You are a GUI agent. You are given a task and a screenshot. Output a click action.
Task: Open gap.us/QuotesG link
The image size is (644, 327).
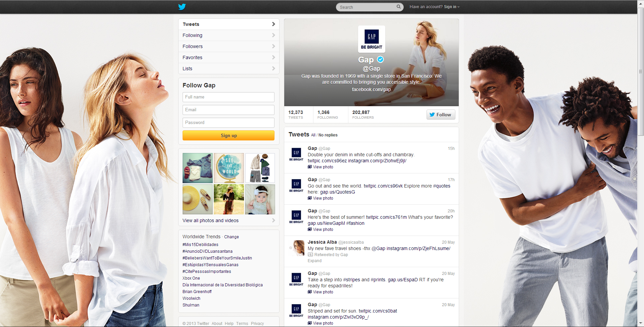point(337,192)
